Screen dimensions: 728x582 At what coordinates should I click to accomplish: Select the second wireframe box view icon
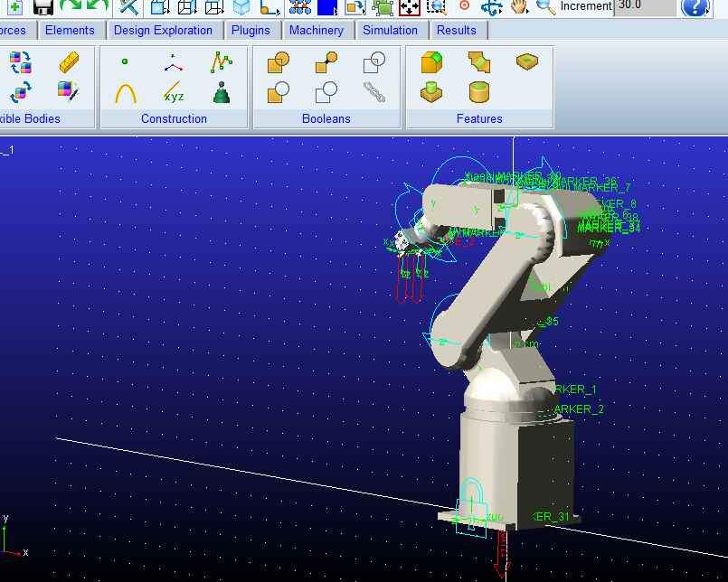click(187, 7)
